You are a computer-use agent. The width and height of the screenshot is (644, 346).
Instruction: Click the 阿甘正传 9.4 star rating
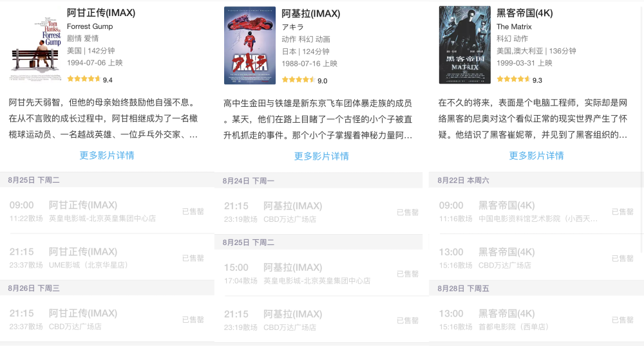[x=90, y=79]
